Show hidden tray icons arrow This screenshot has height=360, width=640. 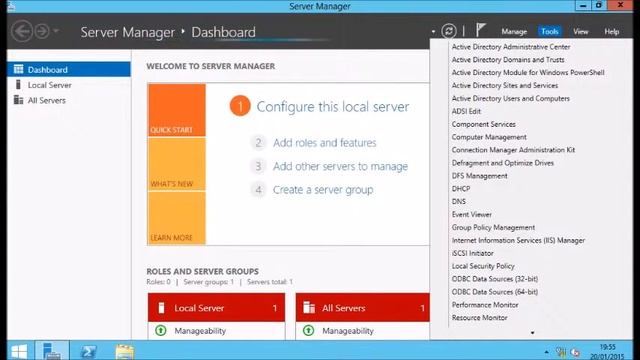click(x=547, y=352)
